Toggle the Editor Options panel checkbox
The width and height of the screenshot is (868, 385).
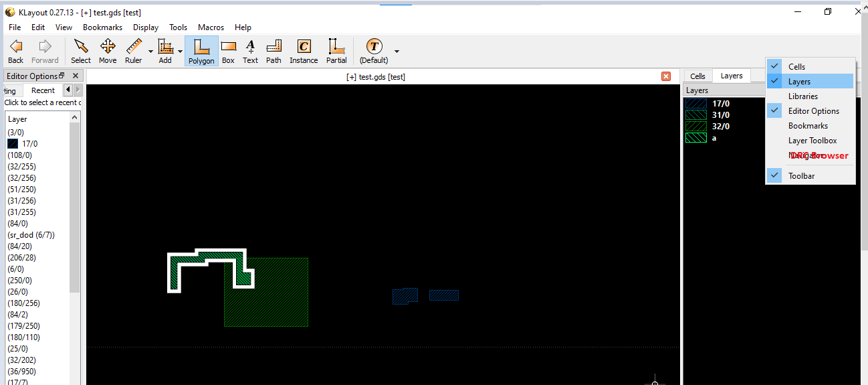tap(813, 111)
